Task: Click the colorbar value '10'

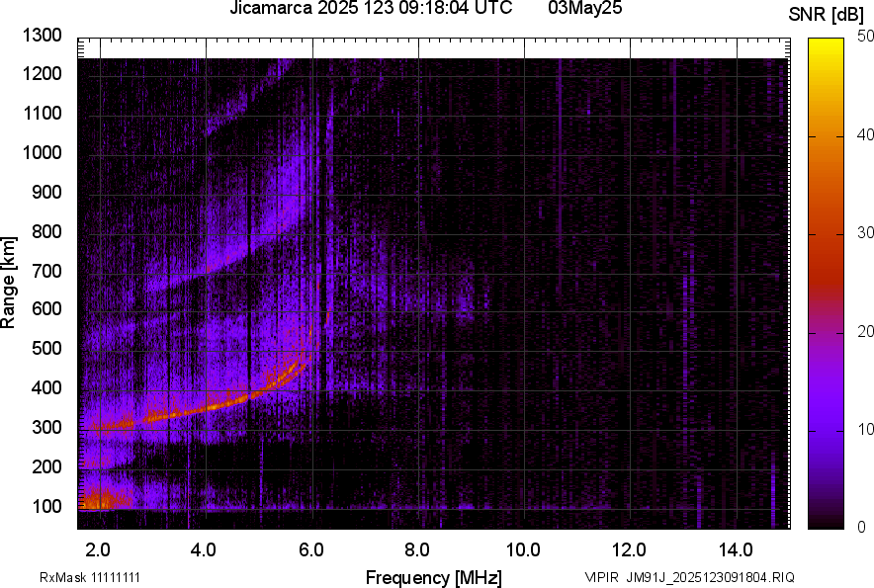Action: [866, 429]
